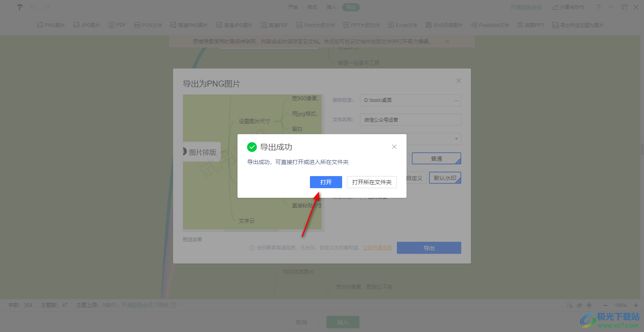Export as Word大纲文件
This screenshot has height=332, width=644.
point(316,25)
